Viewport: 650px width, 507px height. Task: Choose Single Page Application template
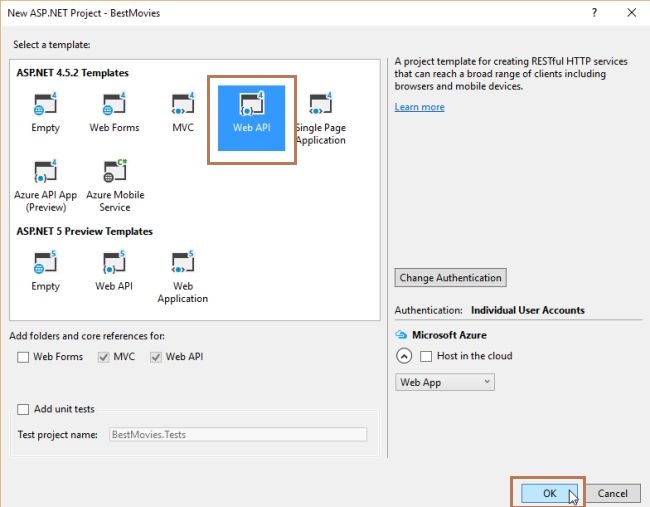(320, 104)
